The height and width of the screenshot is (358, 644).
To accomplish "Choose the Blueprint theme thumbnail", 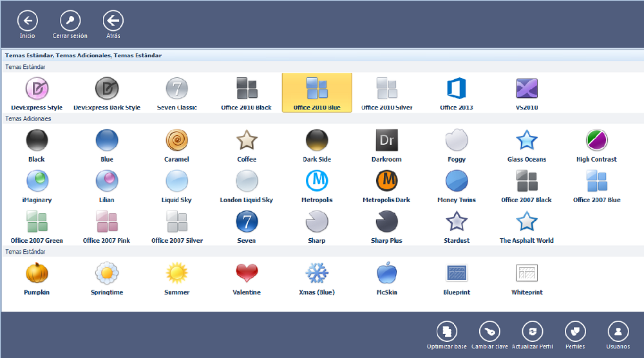I will (457, 274).
